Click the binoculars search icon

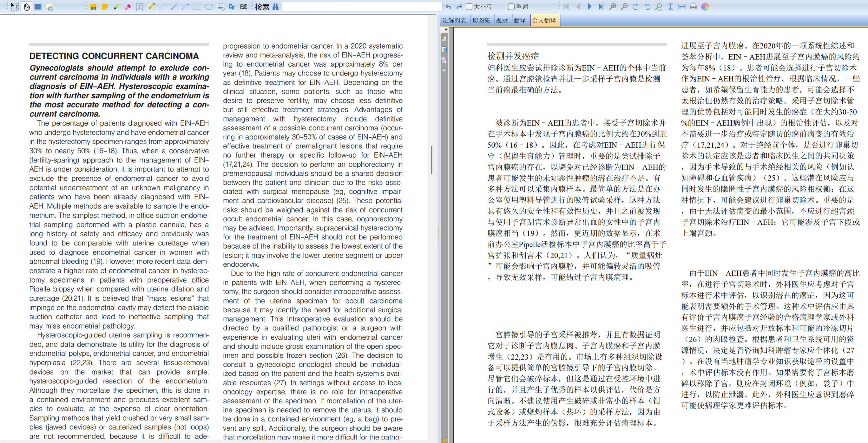pos(276,7)
